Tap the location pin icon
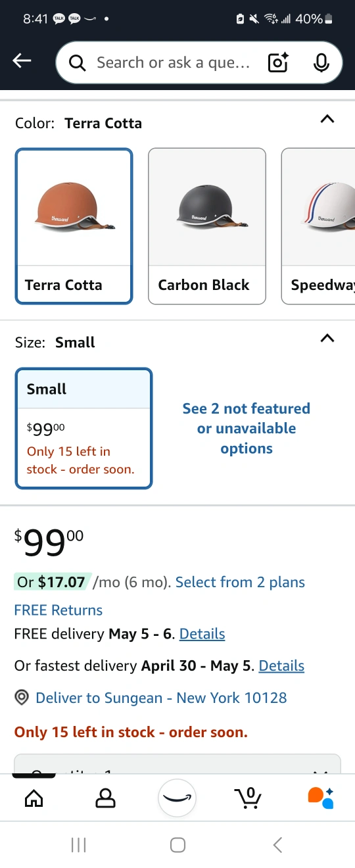 pyautogui.click(x=22, y=698)
